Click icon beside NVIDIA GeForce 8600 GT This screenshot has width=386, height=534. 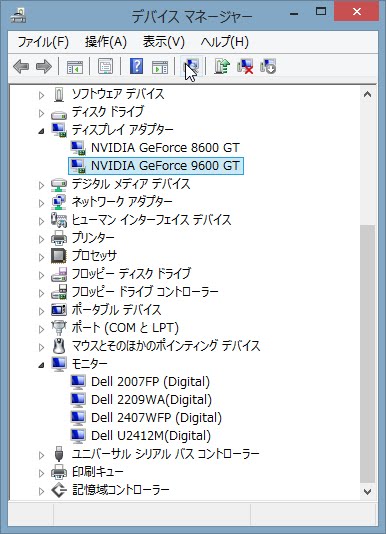tap(78, 148)
